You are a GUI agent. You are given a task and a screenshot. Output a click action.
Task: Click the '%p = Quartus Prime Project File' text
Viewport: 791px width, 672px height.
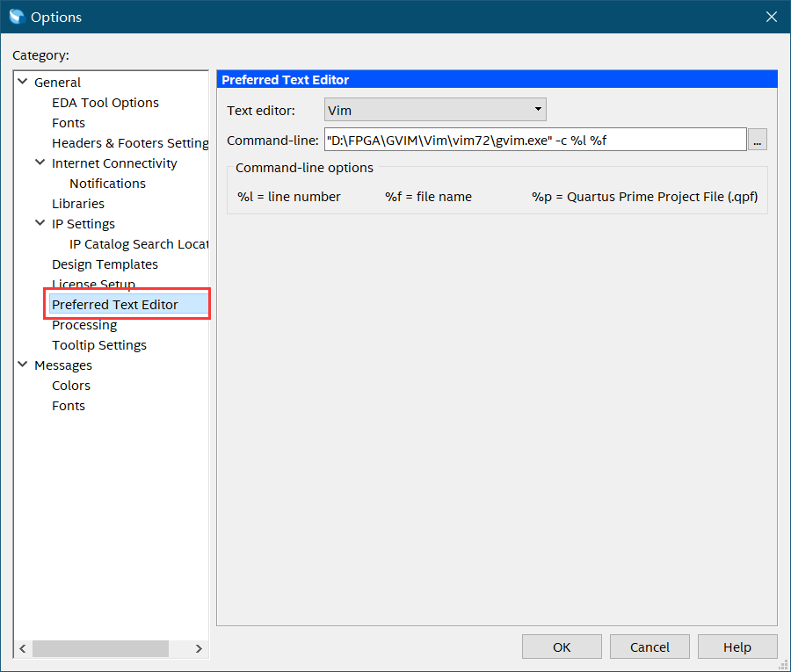pos(645,197)
